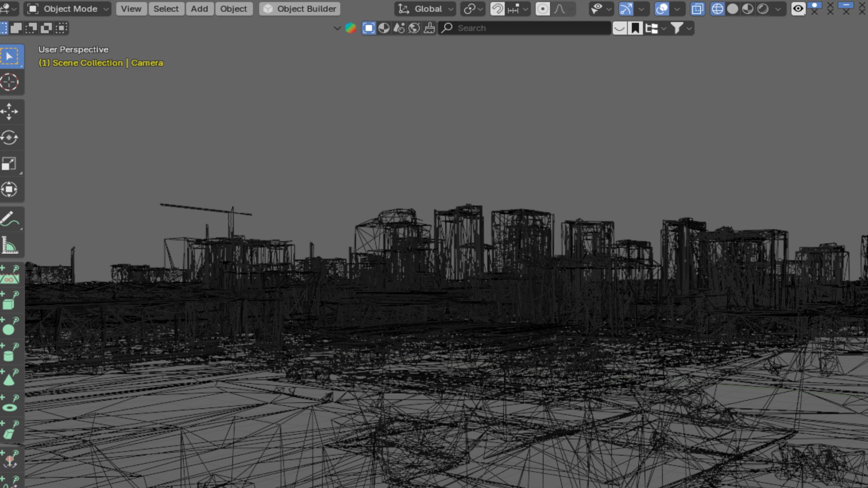Switch to Wireframe shading

click(x=717, y=9)
